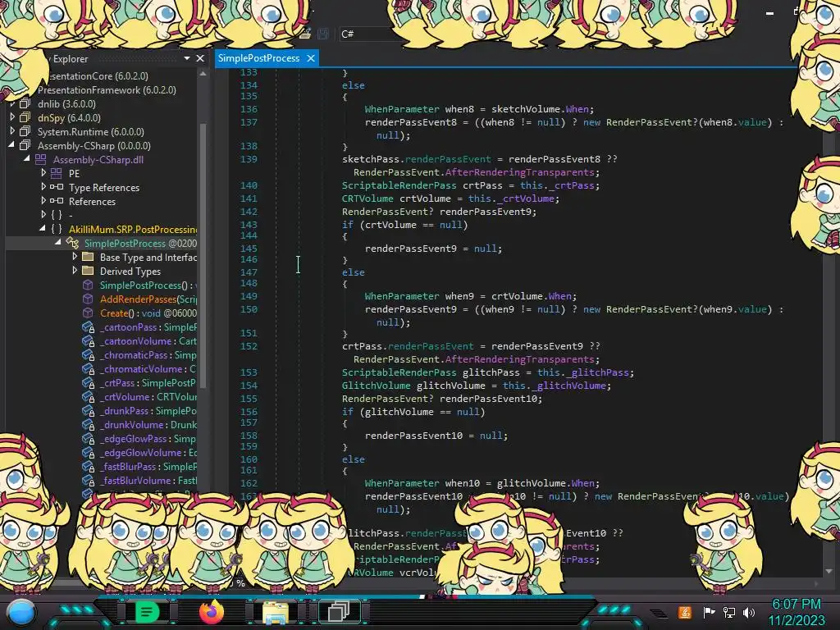
Task: Open Firefox from the taskbar
Action: [211, 612]
